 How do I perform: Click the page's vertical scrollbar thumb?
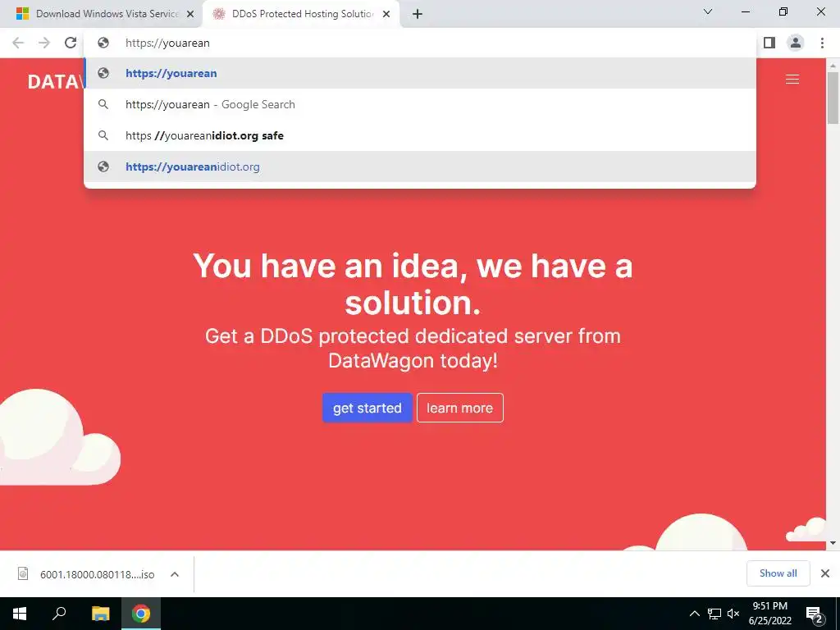[833, 98]
